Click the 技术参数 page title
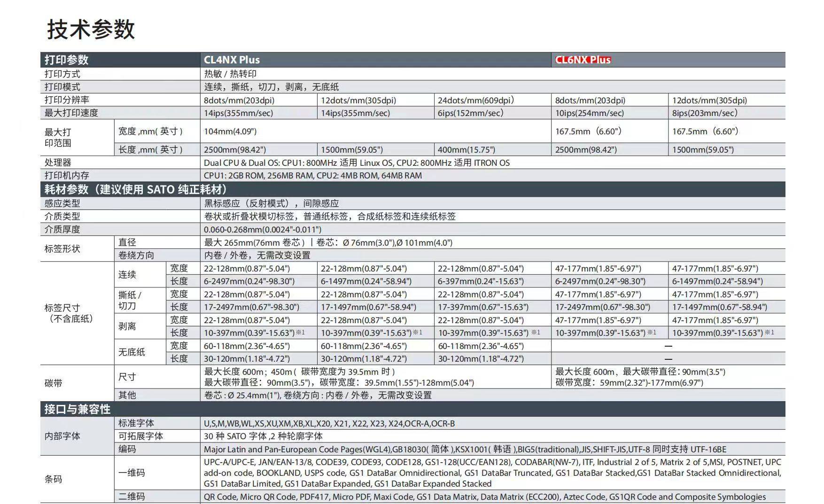 tap(91, 29)
